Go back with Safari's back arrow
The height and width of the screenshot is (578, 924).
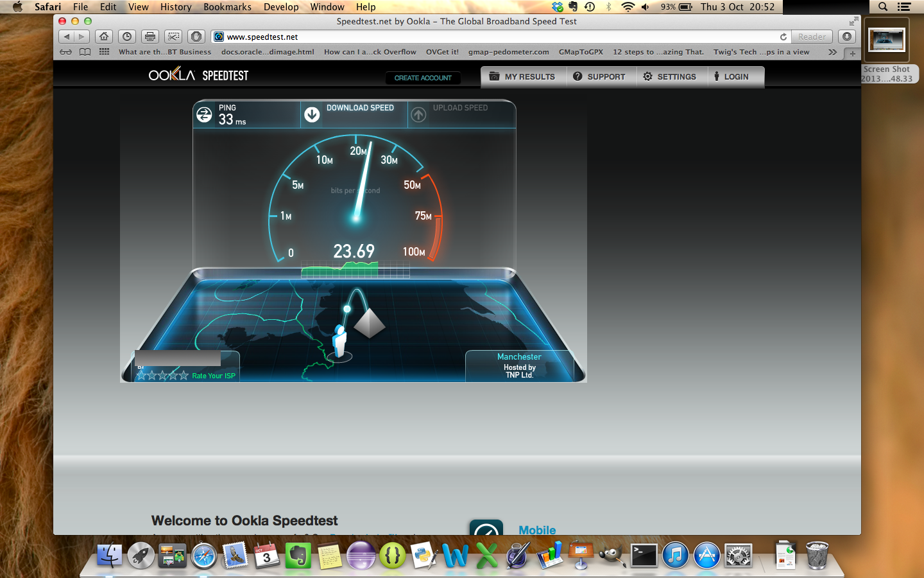pos(67,37)
